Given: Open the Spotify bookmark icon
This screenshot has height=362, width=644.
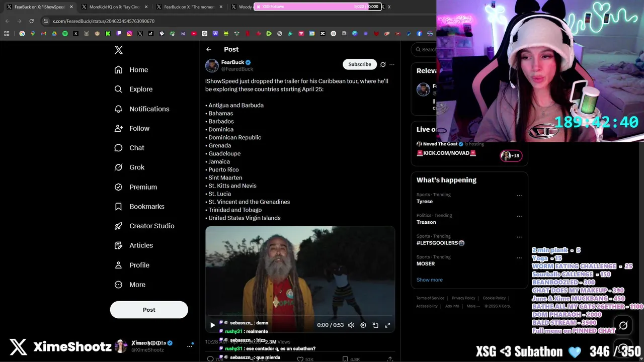Looking at the screenshot, I should (65, 34).
